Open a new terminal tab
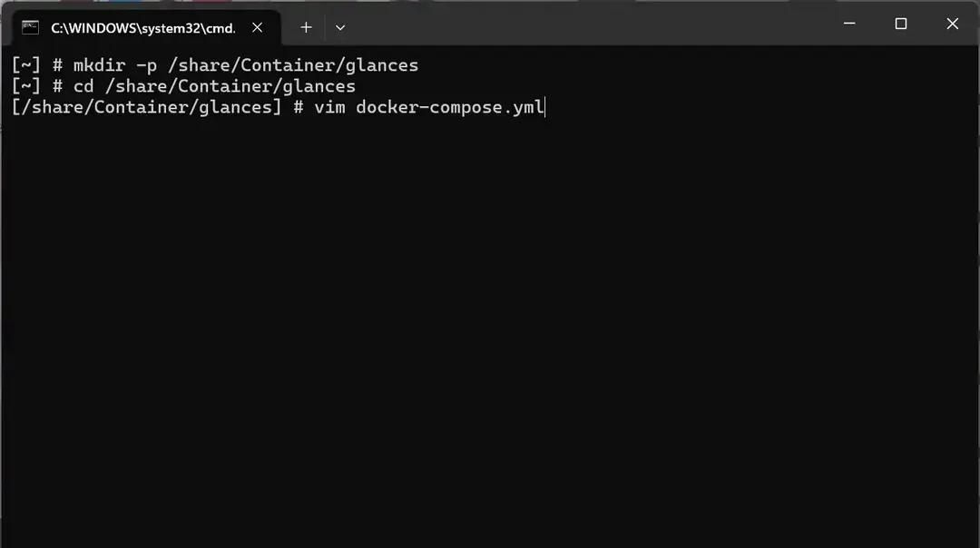The height and width of the screenshot is (548, 980). point(306,27)
